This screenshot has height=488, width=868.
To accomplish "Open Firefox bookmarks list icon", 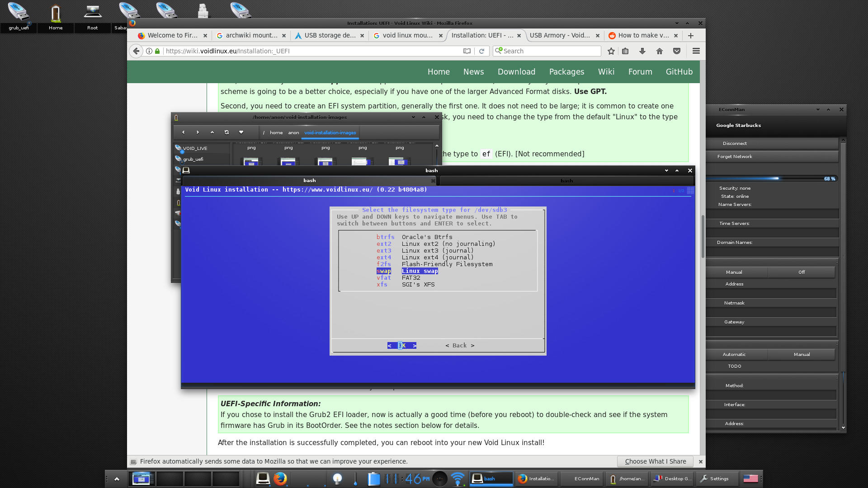I will pos(625,51).
